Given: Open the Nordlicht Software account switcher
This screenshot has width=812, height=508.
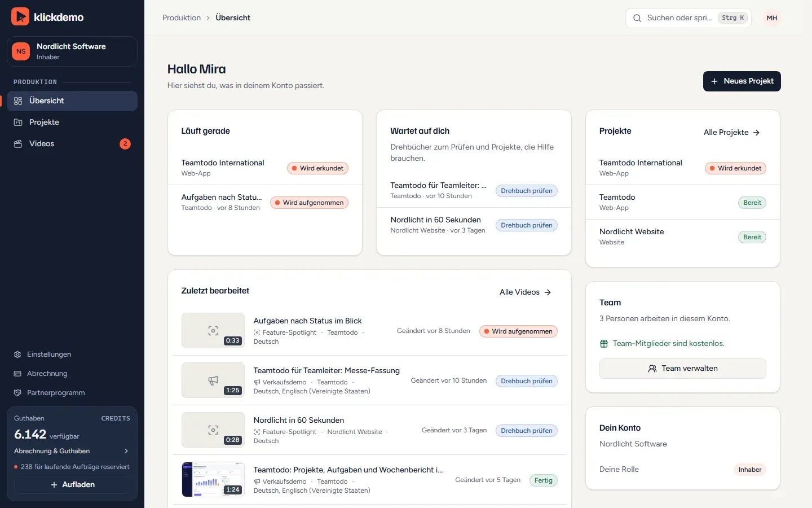Looking at the screenshot, I should point(72,51).
